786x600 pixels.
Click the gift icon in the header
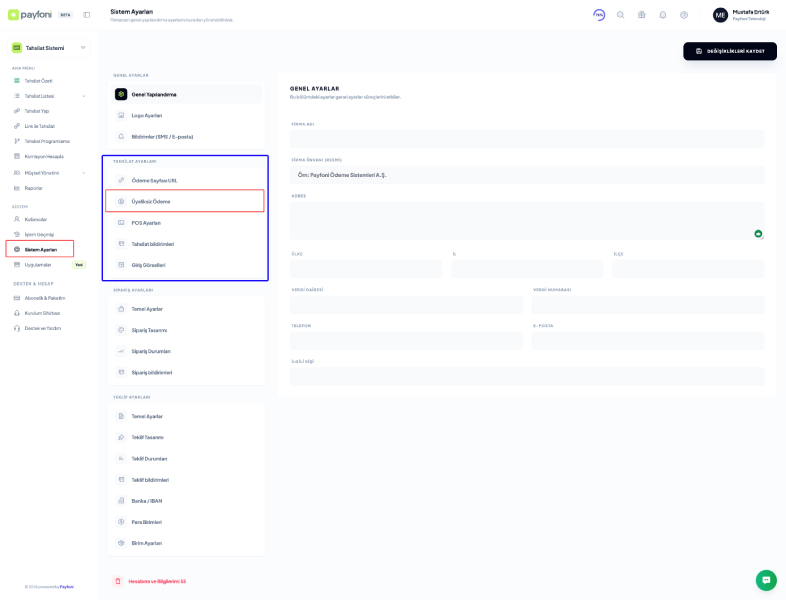tap(641, 15)
